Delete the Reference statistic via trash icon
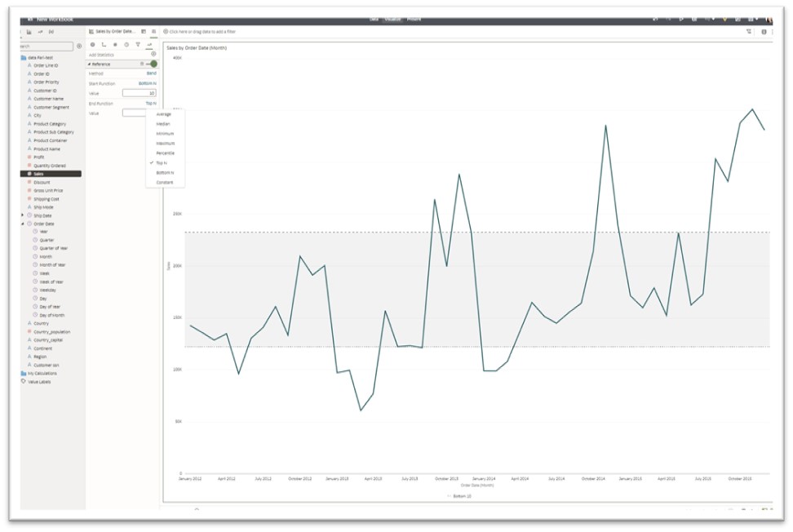 [142, 64]
